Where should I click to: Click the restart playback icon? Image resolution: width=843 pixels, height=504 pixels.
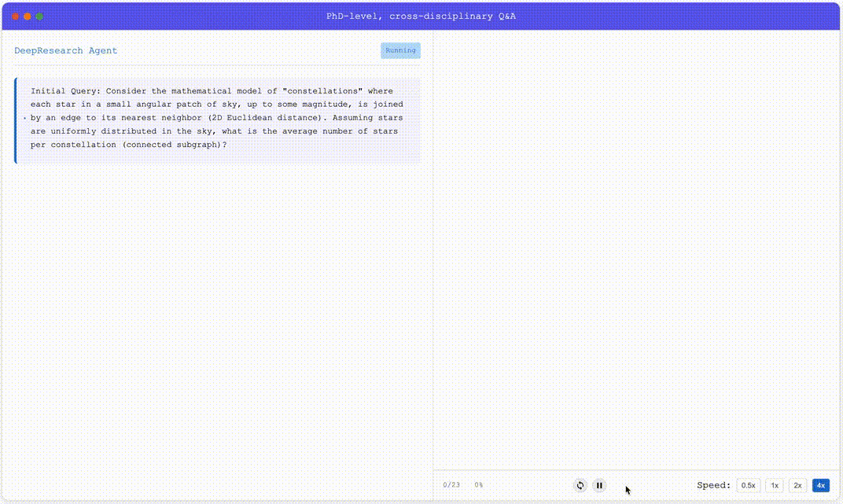580,485
